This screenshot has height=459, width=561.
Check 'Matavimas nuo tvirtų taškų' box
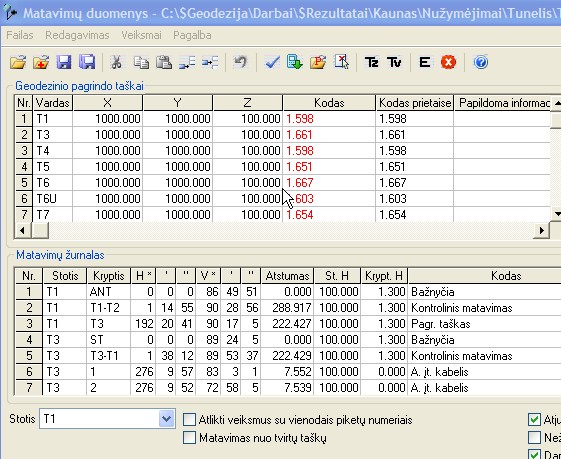click(189, 438)
